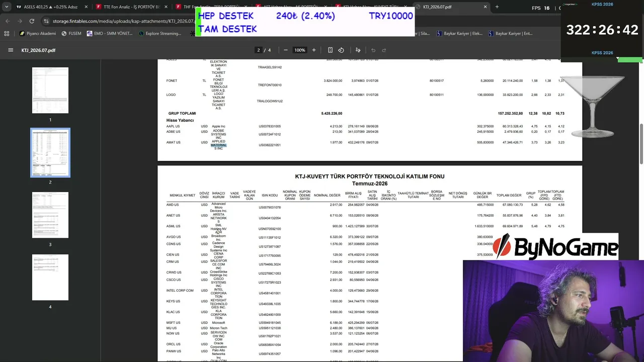This screenshot has height=362, width=644.
Task: Switch to TTE Fon Analiz tab
Action: coord(131,7)
